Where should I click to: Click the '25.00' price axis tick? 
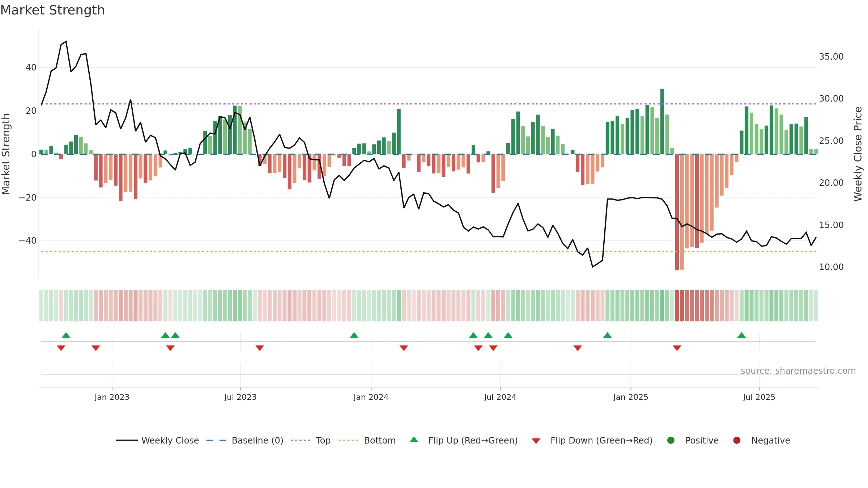pos(831,141)
